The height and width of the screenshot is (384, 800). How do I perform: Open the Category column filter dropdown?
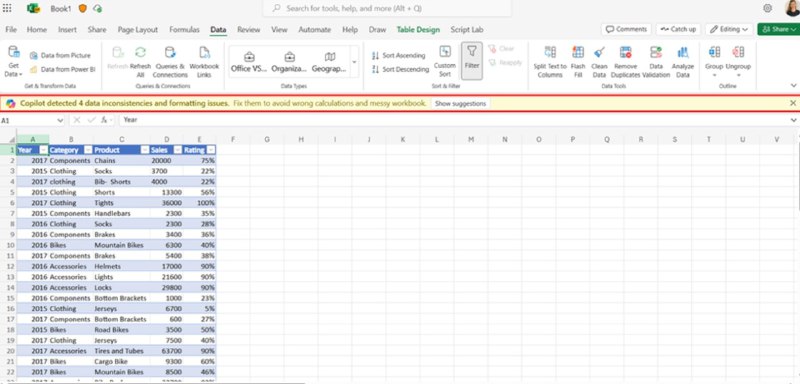pyautogui.click(x=88, y=150)
